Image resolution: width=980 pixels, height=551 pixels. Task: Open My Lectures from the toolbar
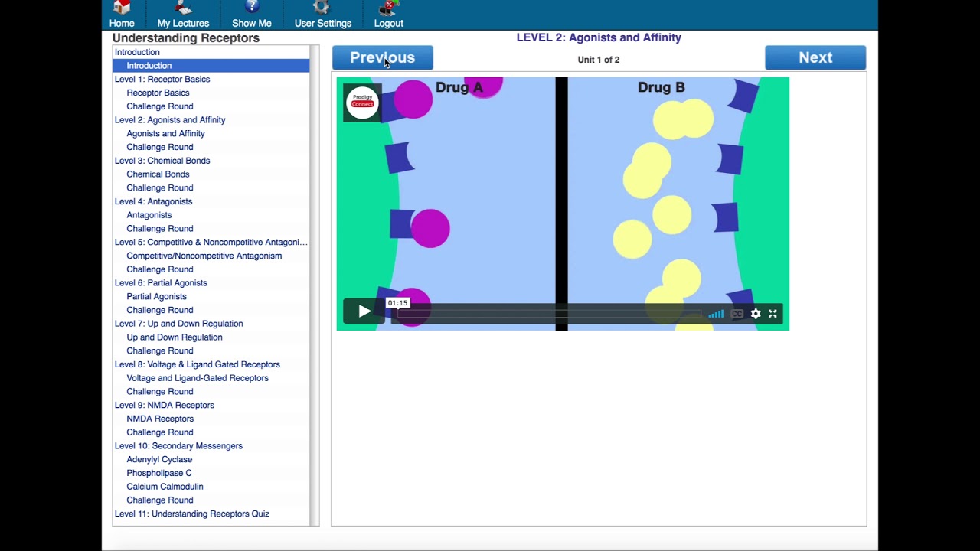click(x=183, y=15)
